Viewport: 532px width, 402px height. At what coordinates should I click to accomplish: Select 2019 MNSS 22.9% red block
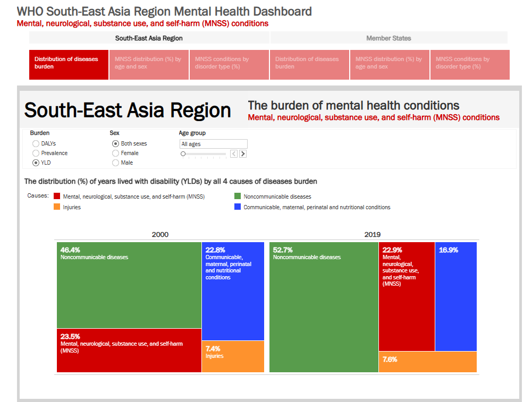(407, 296)
